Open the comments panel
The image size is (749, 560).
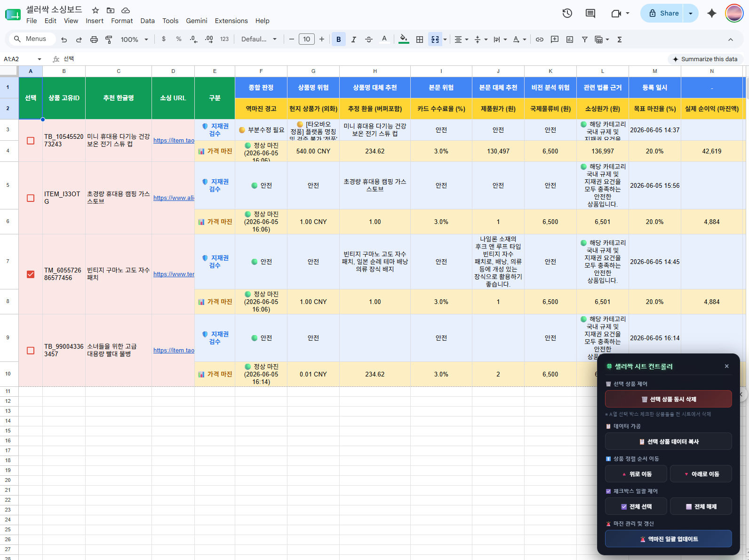590,13
